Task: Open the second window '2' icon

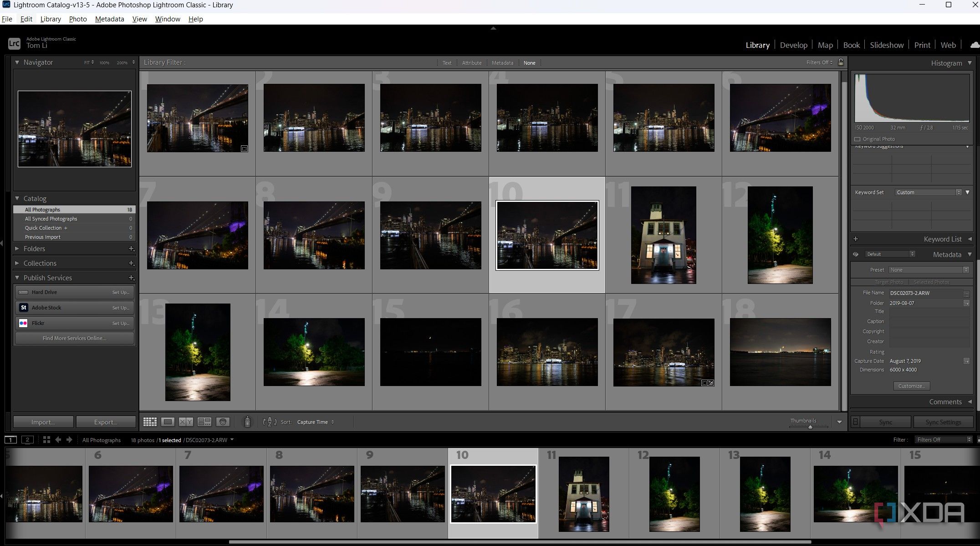Action: coord(27,440)
